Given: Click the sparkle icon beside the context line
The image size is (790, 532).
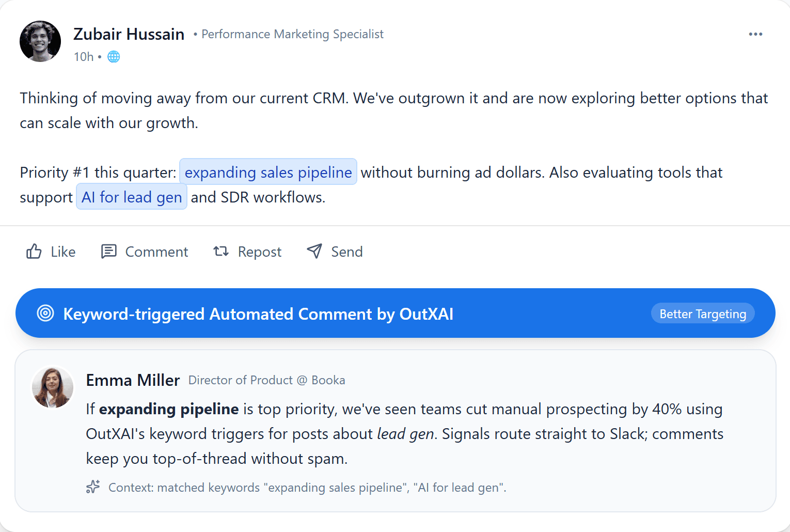Looking at the screenshot, I should [x=93, y=487].
